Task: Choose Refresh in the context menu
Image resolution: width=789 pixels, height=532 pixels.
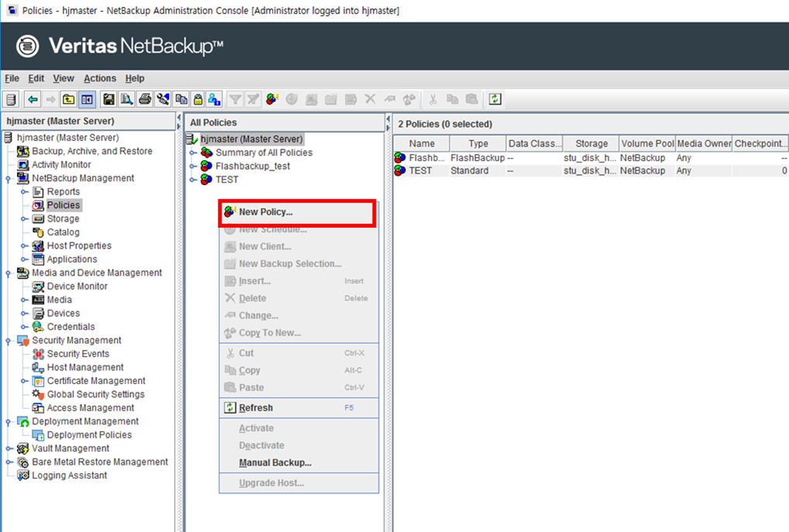Action: pos(298,408)
